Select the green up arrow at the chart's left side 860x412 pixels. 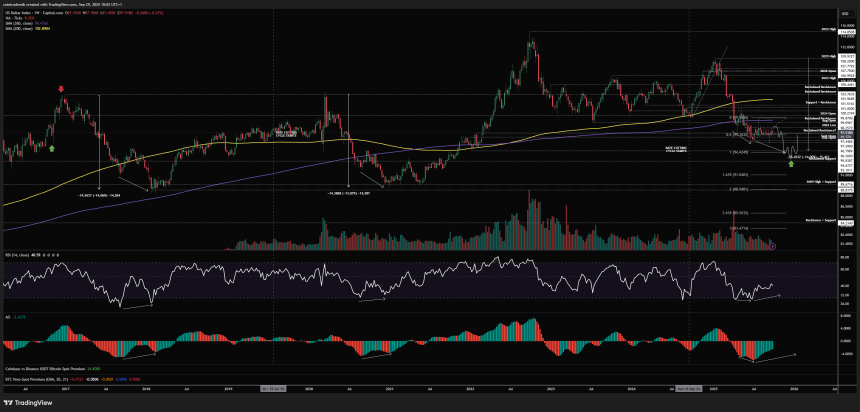pos(52,147)
